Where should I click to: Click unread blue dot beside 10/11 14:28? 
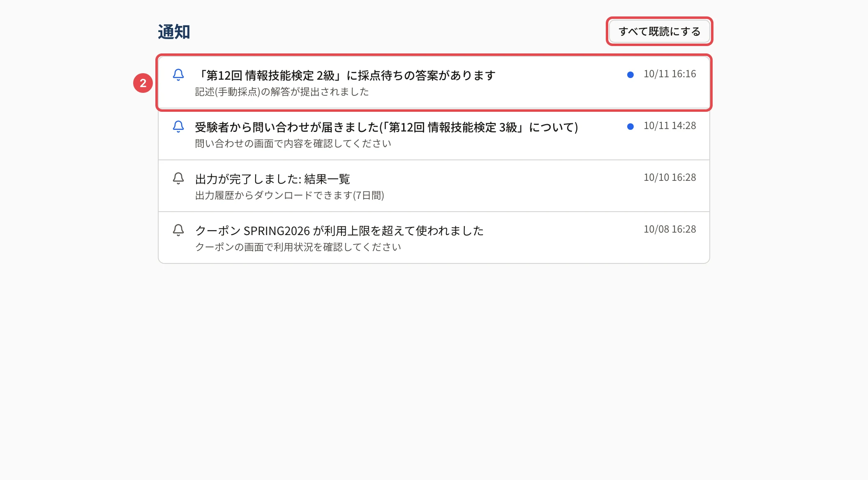[x=630, y=126]
